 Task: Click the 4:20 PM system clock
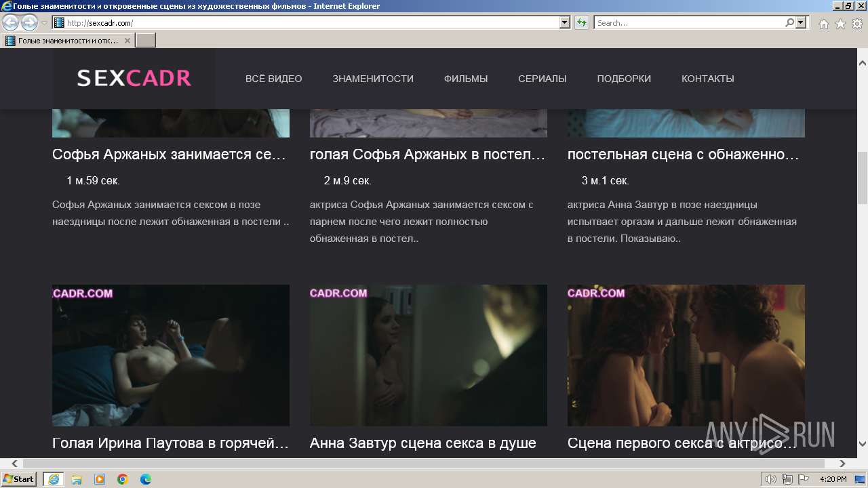[833, 479]
